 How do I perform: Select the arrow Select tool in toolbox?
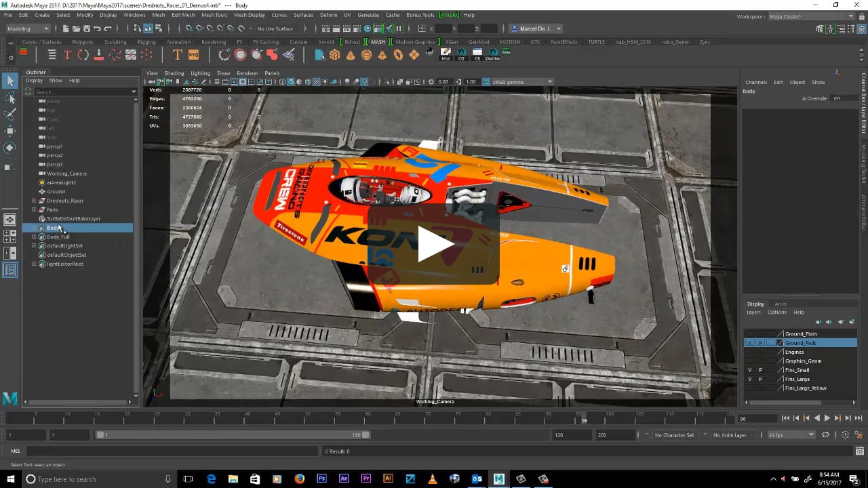(x=9, y=81)
